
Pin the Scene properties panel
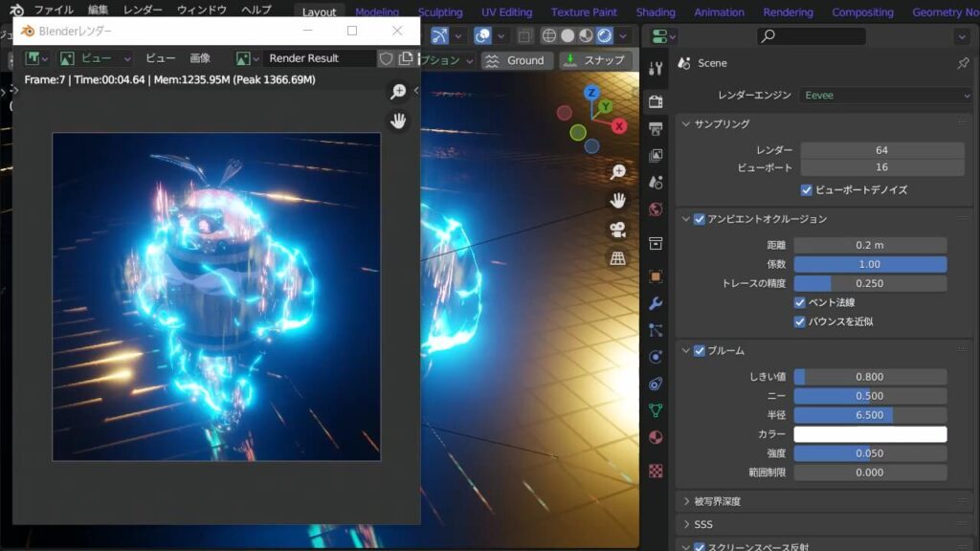[963, 62]
